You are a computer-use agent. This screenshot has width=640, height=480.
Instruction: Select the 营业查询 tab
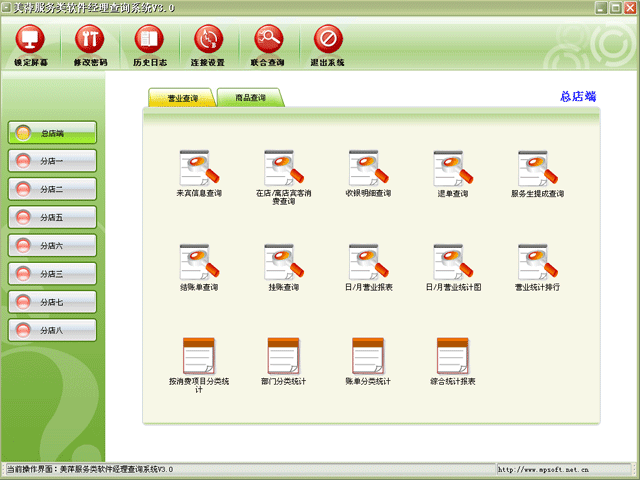click(x=182, y=98)
